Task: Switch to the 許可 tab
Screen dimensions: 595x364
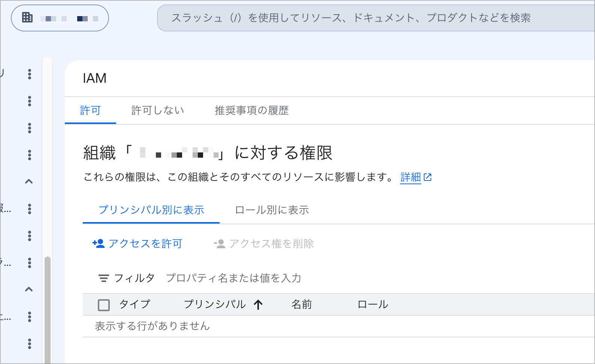Action: tap(90, 110)
